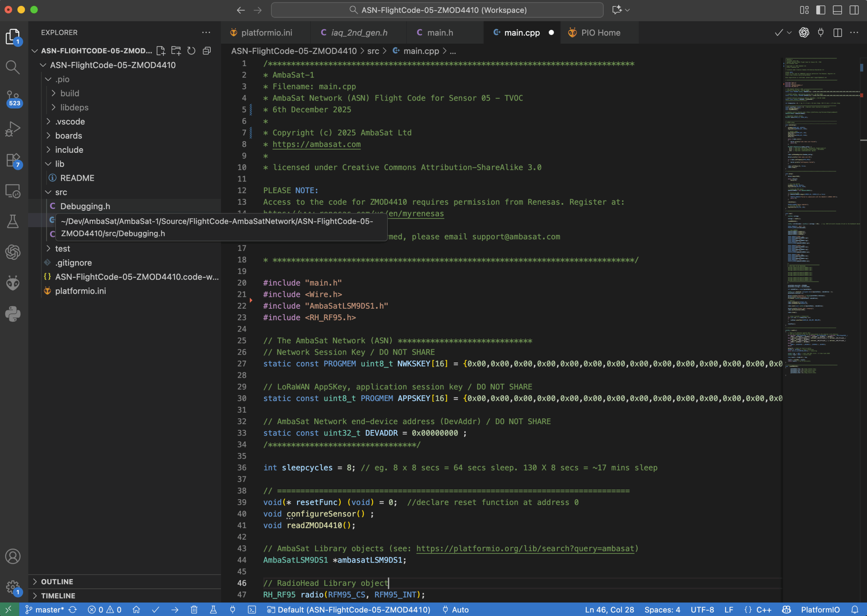This screenshot has height=616, width=867.
Task: Click the PlatformIO Upload arrow icon
Action: 175,610
